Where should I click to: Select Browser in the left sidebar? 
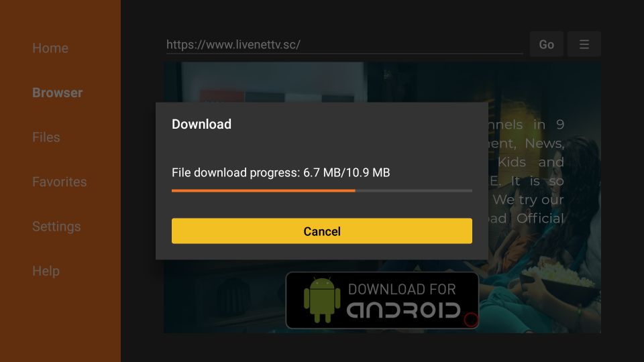58,93
